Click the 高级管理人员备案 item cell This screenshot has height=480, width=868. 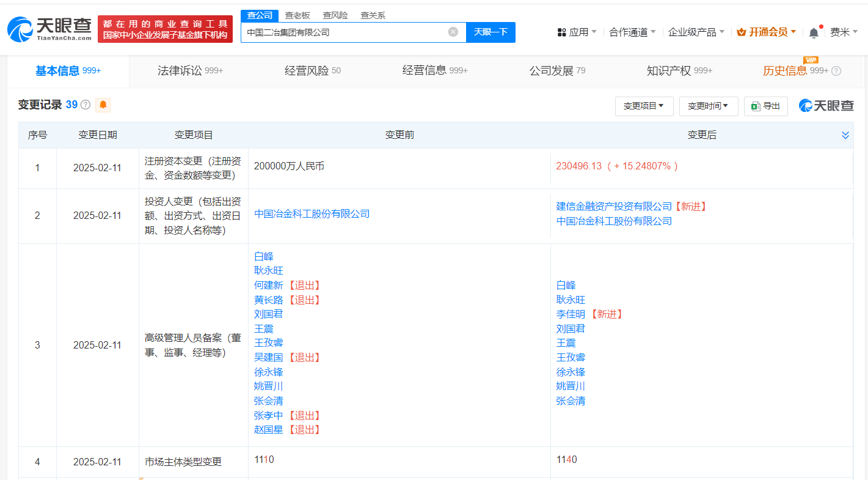tap(193, 345)
